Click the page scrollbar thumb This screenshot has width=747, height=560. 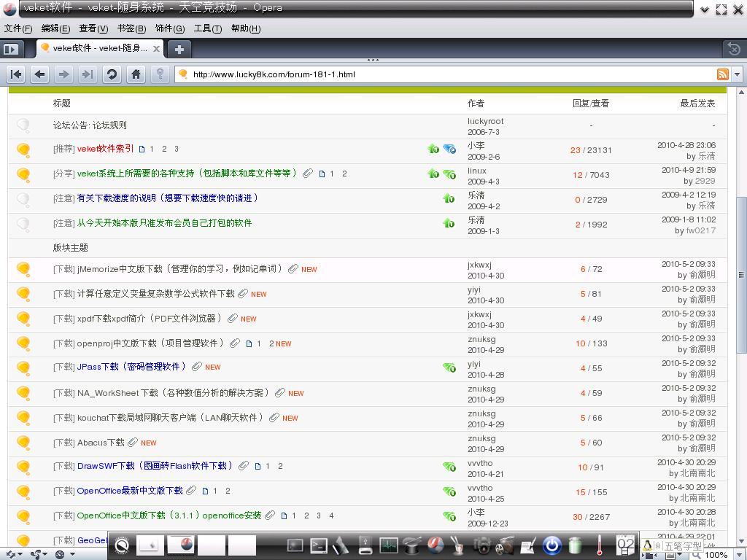(x=741, y=275)
